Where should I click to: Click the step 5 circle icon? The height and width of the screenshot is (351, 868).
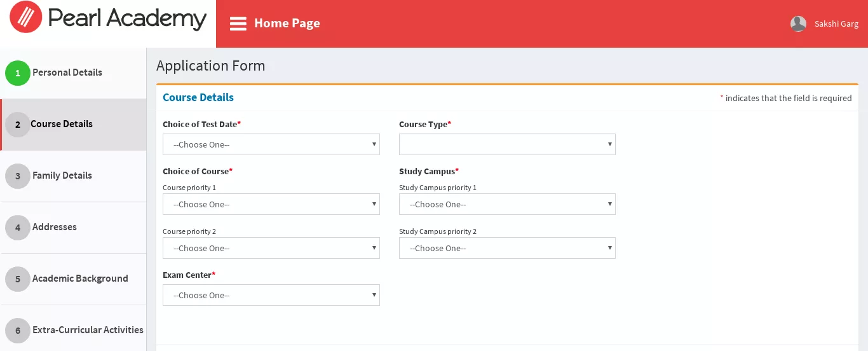[18, 279]
